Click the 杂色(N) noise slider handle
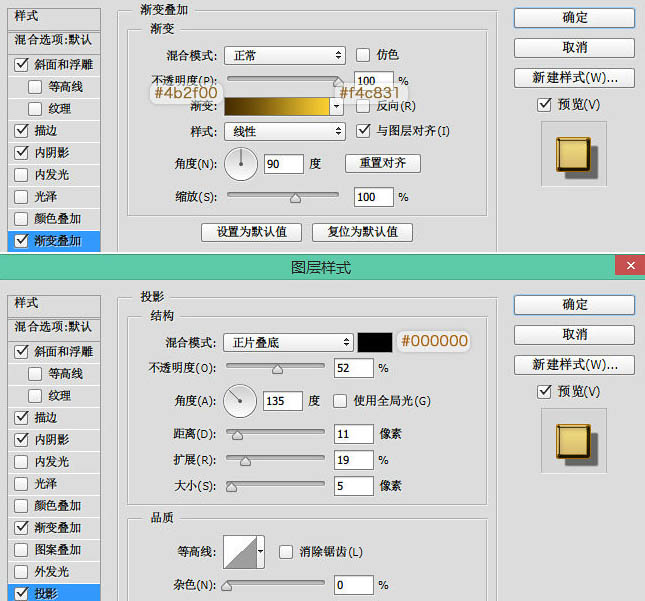Image resolution: width=645 pixels, height=601 pixels. click(227, 586)
